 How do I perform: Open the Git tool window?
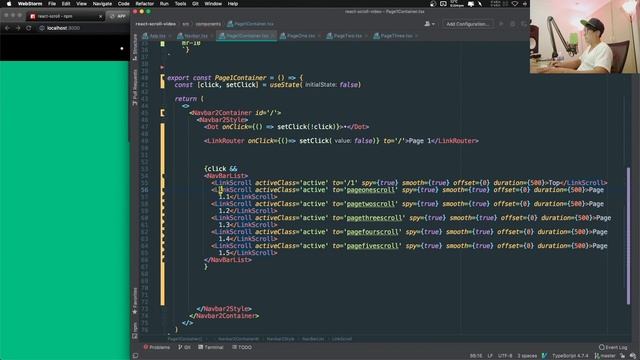click(184, 347)
